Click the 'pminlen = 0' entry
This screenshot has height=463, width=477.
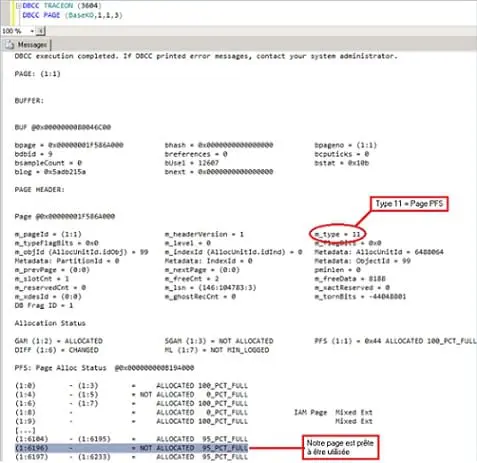(x=337, y=270)
